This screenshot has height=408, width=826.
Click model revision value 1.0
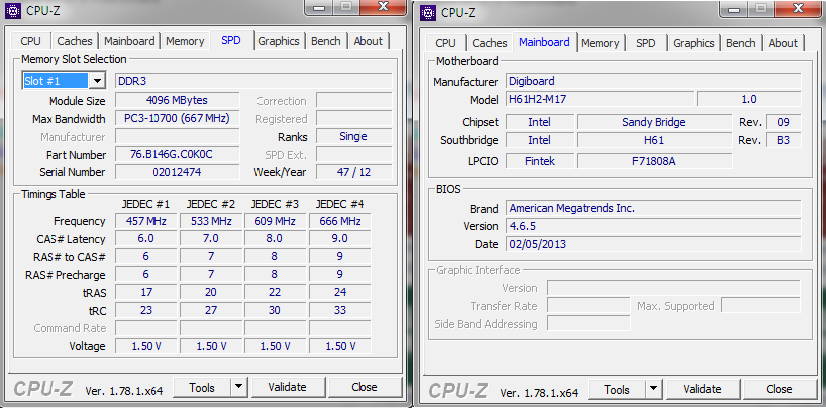pyautogui.click(x=749, y=99)
